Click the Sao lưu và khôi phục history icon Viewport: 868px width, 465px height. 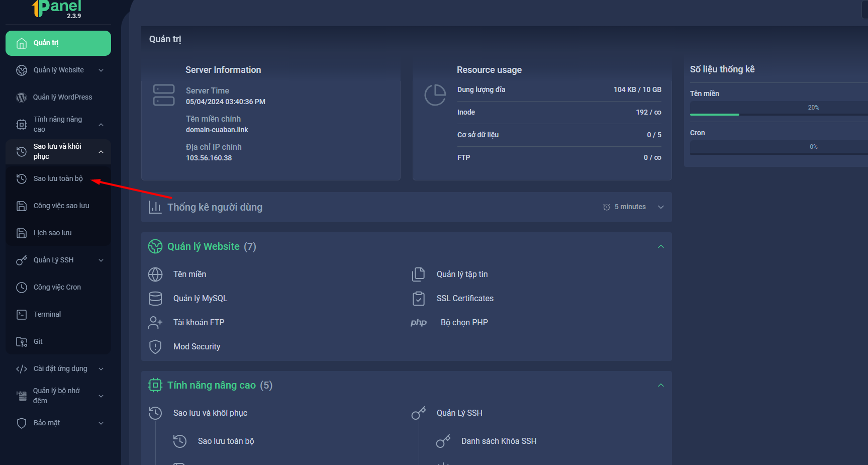pos(22,152)
